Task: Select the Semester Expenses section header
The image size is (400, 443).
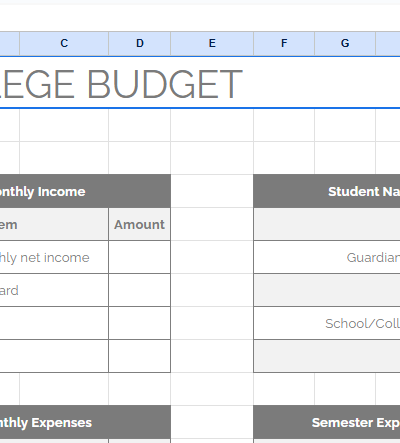Action: 327,422
